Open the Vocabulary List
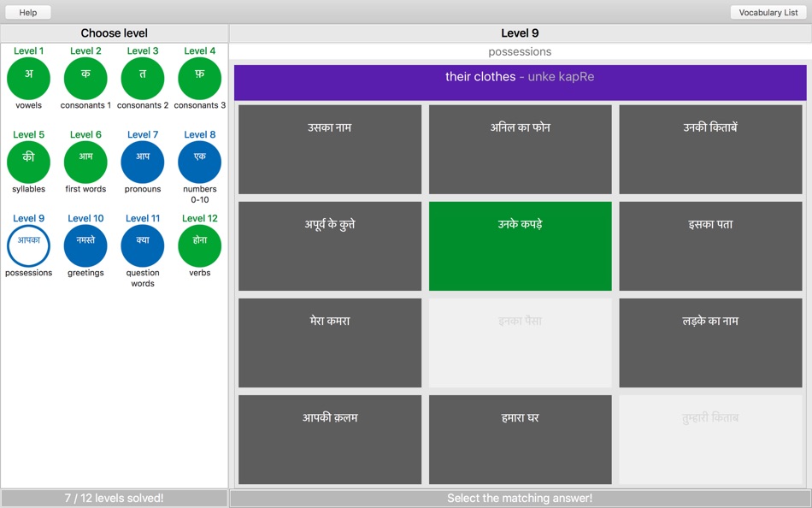The width and height of the screenshot is (812, 508). pyautogui.click(x=768, y=13)
